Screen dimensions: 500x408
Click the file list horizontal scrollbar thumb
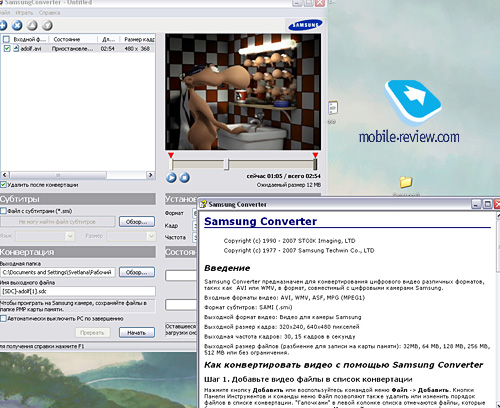[58, 175]
